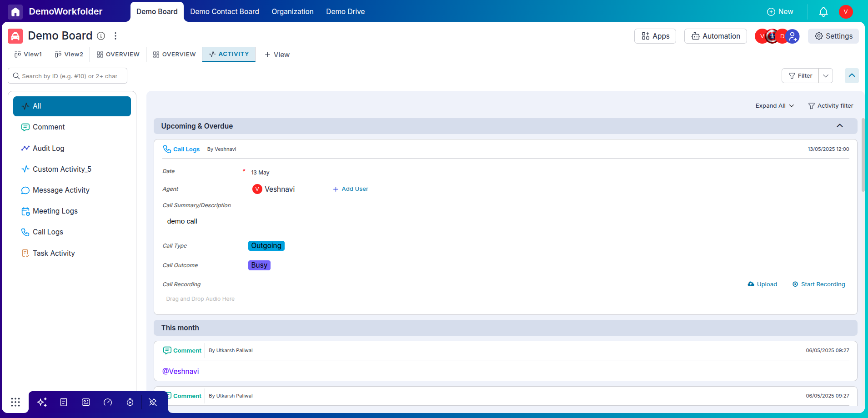Select Call Logs in the sidebar
The height and width of the screenshot is (418, 868).
pos(72,232)
